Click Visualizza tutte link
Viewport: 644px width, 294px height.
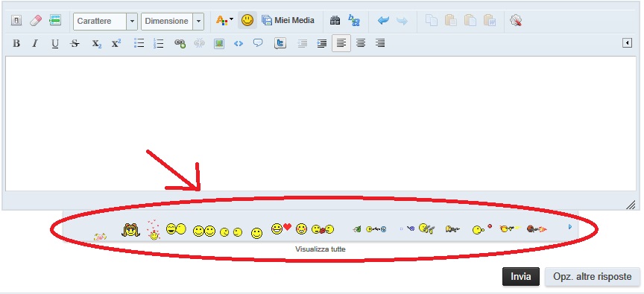pos(321,249)
